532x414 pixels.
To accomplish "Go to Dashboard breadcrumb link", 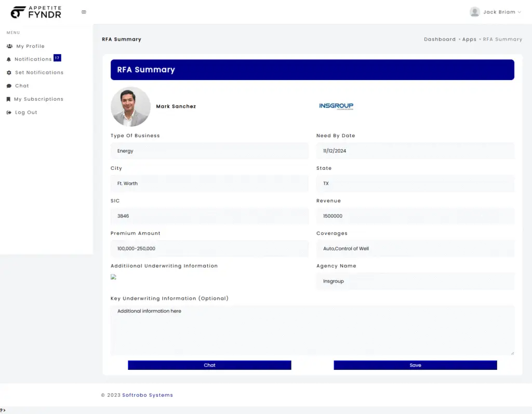I will point(440,39).
